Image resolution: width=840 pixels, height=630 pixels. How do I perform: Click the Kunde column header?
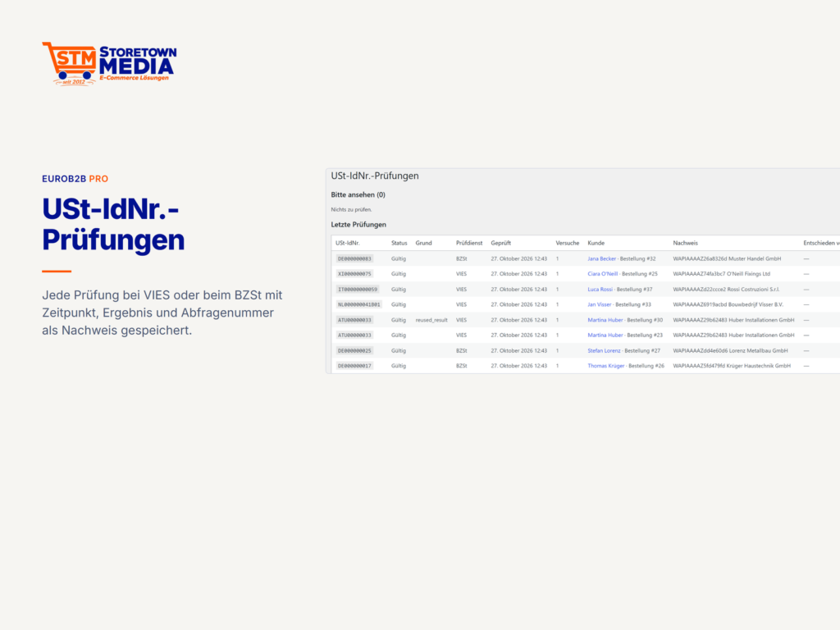(596, 243)
